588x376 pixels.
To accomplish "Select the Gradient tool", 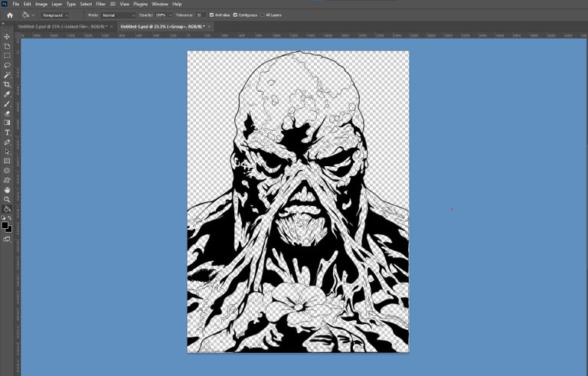I will 7,123.
